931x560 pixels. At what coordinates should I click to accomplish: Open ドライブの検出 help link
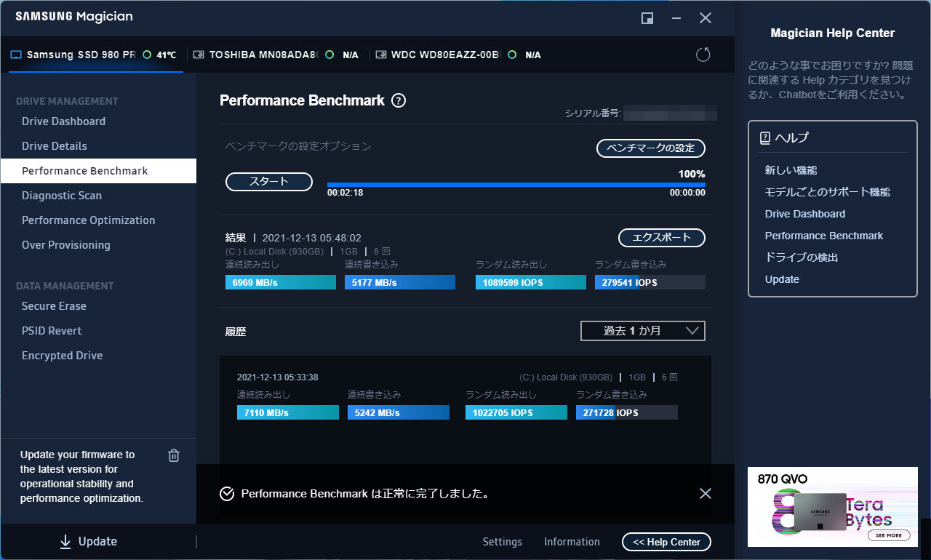802,257
